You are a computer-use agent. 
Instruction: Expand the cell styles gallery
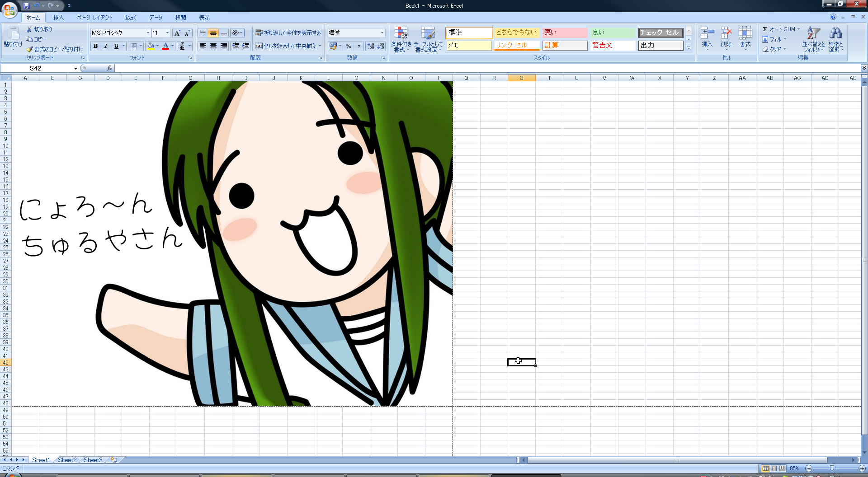pyautogui.click(x=689, y=48)
